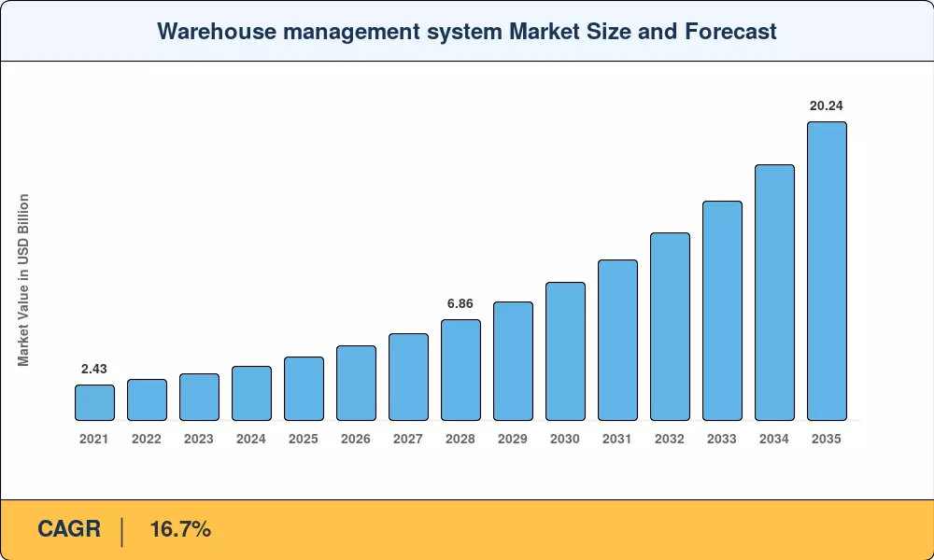Click the 2029 axis label
934x560 pixels.
tap(513, 440)
